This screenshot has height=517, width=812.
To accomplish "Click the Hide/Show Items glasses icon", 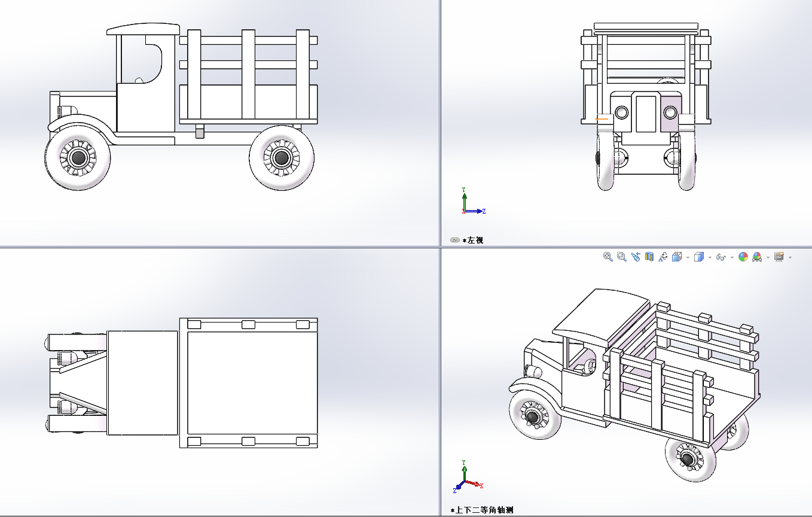I will pyautogui.click(x=721, y=257).
